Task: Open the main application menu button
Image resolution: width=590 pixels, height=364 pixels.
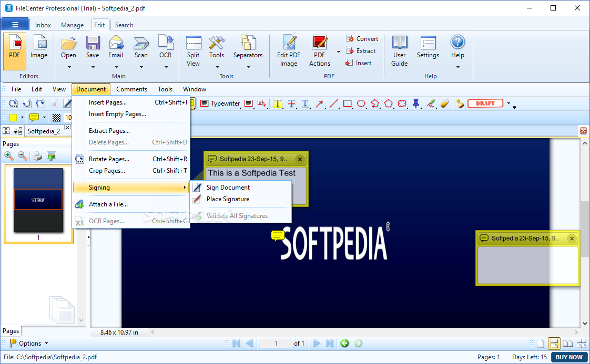Action: tap(15, 25)
